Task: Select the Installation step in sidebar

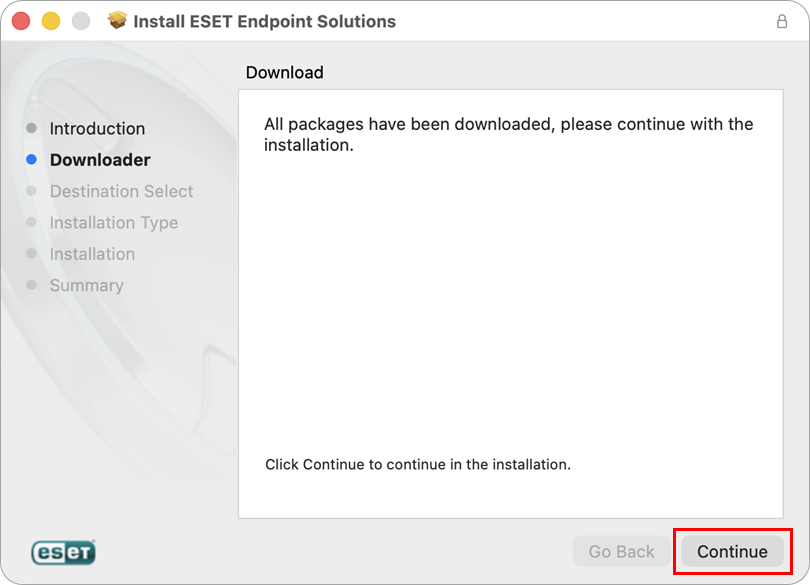Action: [92, 254]
